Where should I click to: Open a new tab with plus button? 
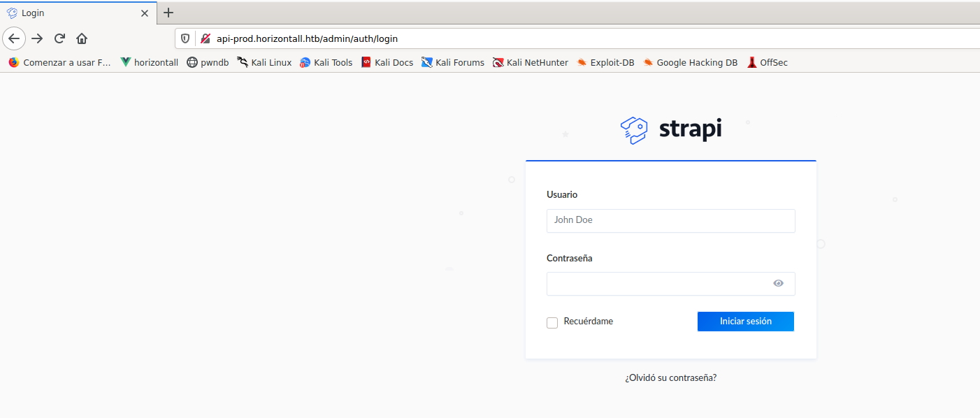click(x=168, y=13)
